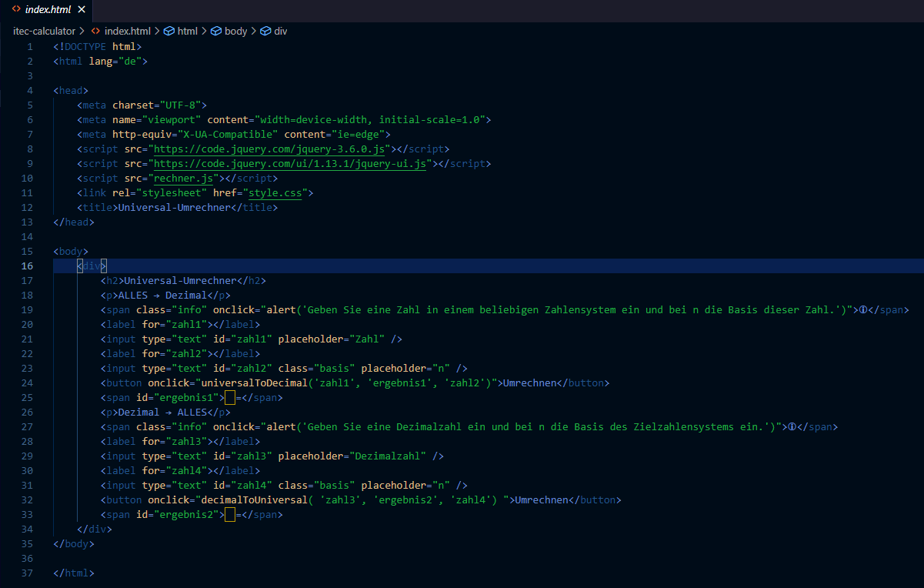This screenshot has width=924, height=588.
Task: Click the HTML file icon in the tab
Action: (x=17, y=9)
